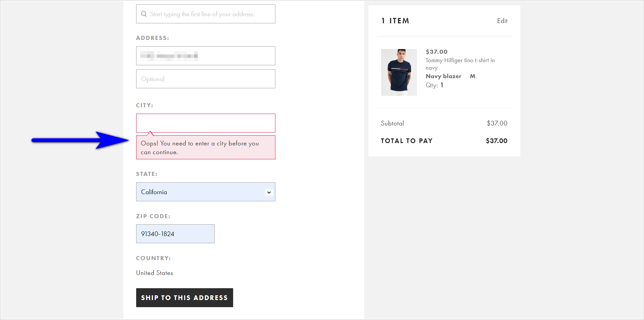Image resolution: width=644 pixels, height=320 pixels.
Task: Click the city error message box
Action: tap(205, 147)
